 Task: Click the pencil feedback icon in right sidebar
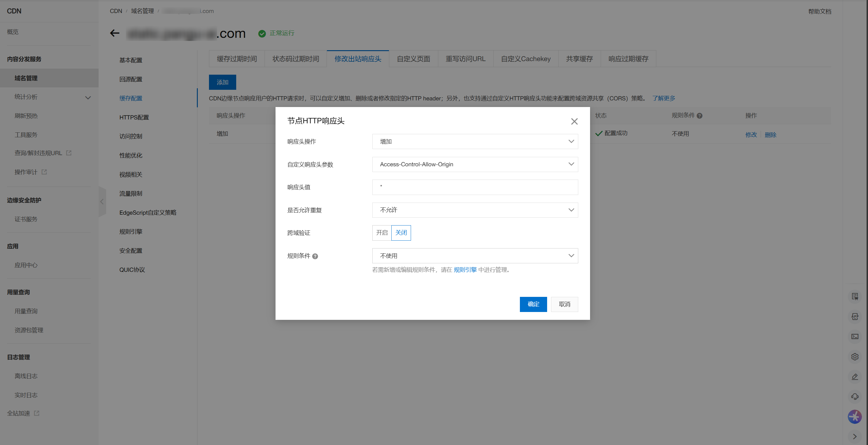(x=855, y=377)
